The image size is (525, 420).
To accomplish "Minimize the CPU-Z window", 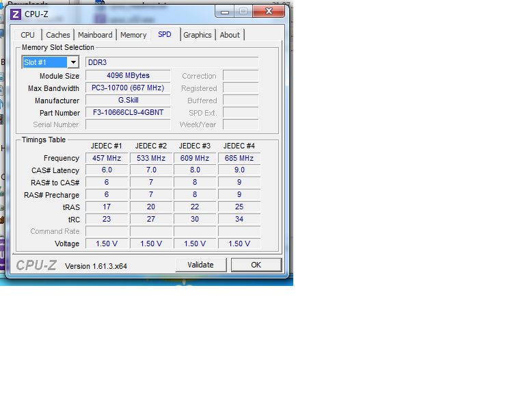I will 225,12.
